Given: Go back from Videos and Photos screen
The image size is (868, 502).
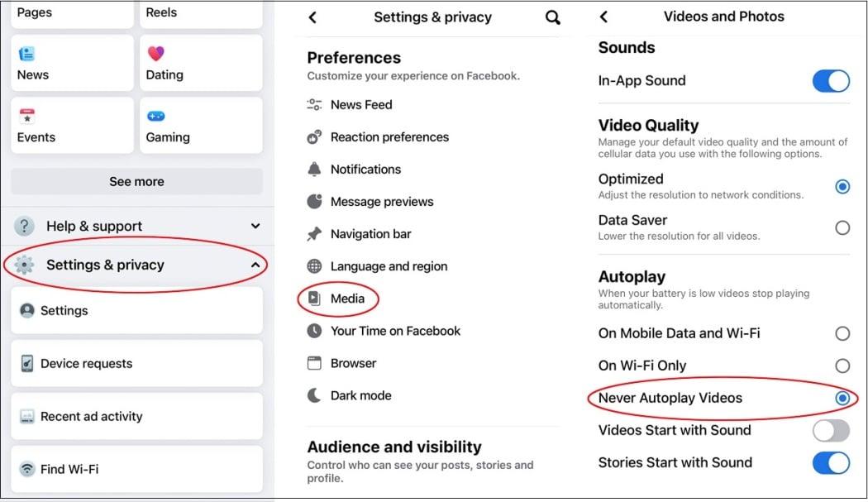Looking at the screenshot, I should point(604,17).
